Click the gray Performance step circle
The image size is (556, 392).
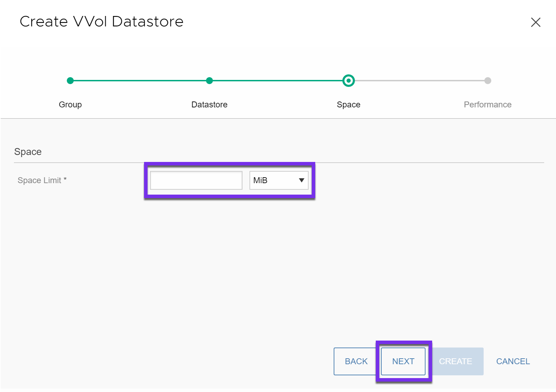click(x=487, y=81)
